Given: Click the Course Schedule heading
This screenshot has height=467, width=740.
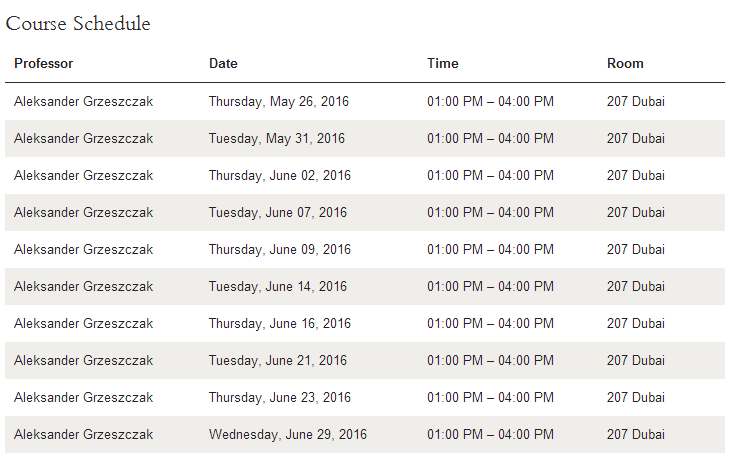Looking at the screenshot, I should 78,24.
